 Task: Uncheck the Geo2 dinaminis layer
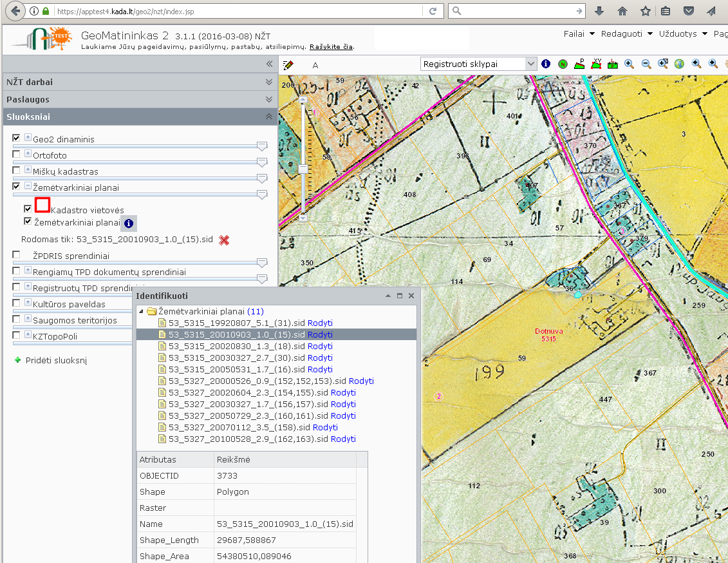[16, 138]
